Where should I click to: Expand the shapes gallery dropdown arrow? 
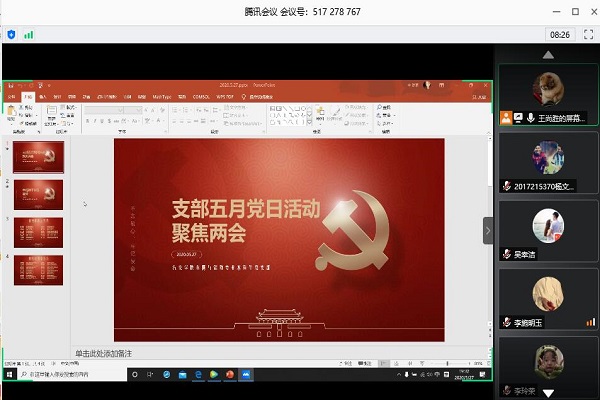310,123
